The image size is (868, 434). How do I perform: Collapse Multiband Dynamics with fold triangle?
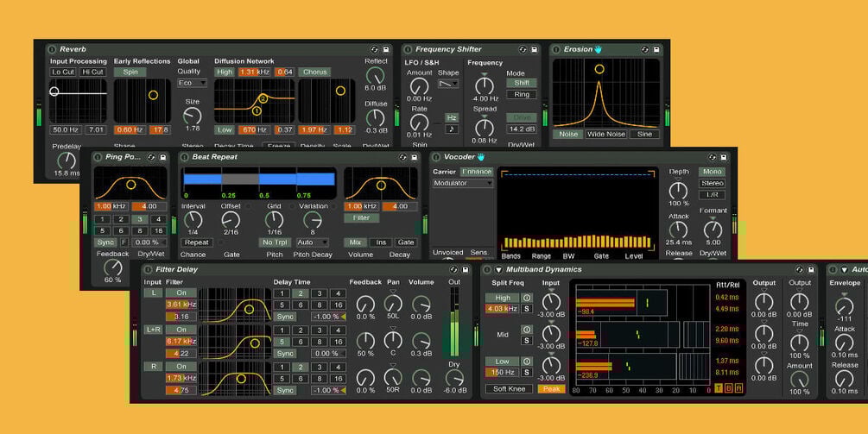498,270
